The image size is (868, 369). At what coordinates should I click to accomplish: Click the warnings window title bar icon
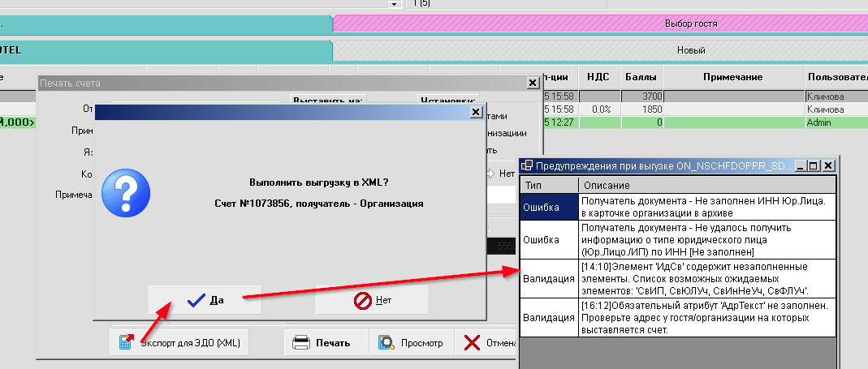[x=527, y=165]
